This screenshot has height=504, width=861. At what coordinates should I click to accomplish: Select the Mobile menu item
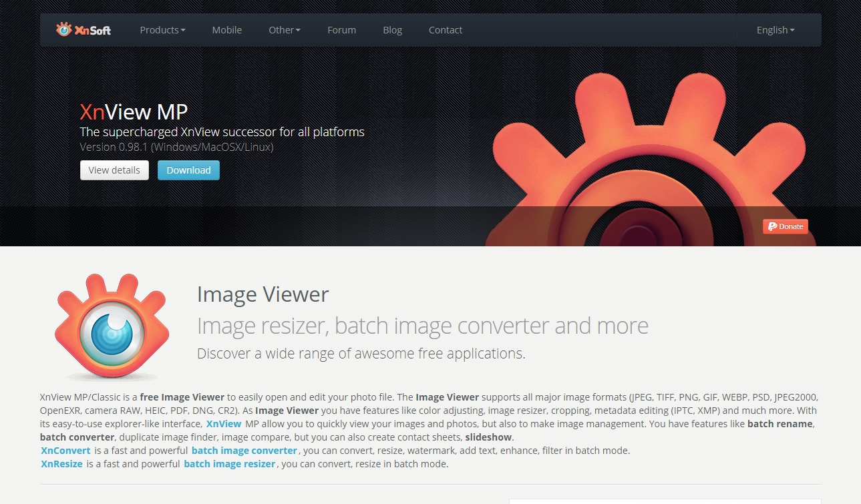226,30
